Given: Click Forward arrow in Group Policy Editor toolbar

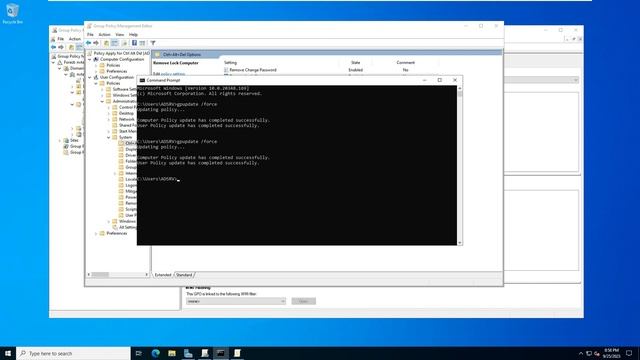Looking at the screenshot, I should tap(96, 43).
